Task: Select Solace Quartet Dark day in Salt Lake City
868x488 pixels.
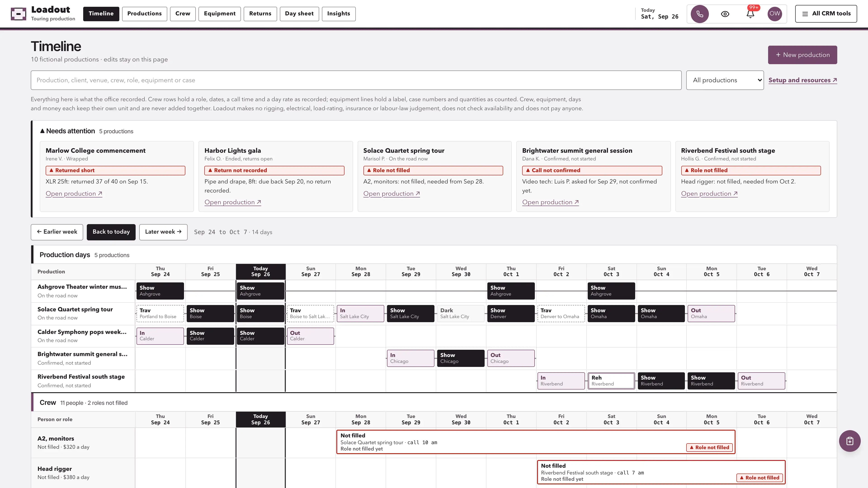Action: coord(461,314)
